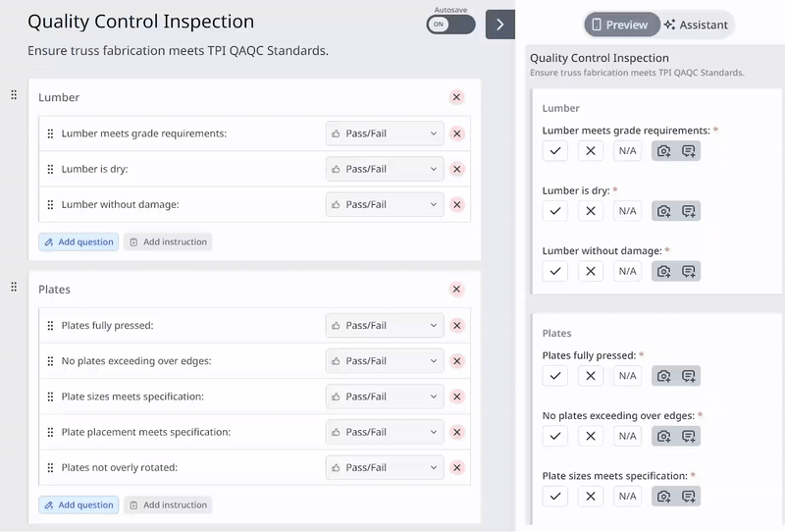
Task: Switch to the Preview tab
Action: tap(620, 25)
